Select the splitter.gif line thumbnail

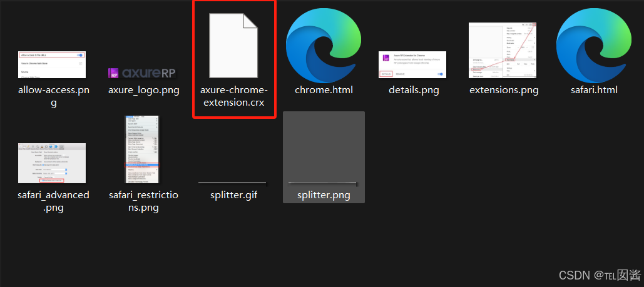[x=232, y=183]
